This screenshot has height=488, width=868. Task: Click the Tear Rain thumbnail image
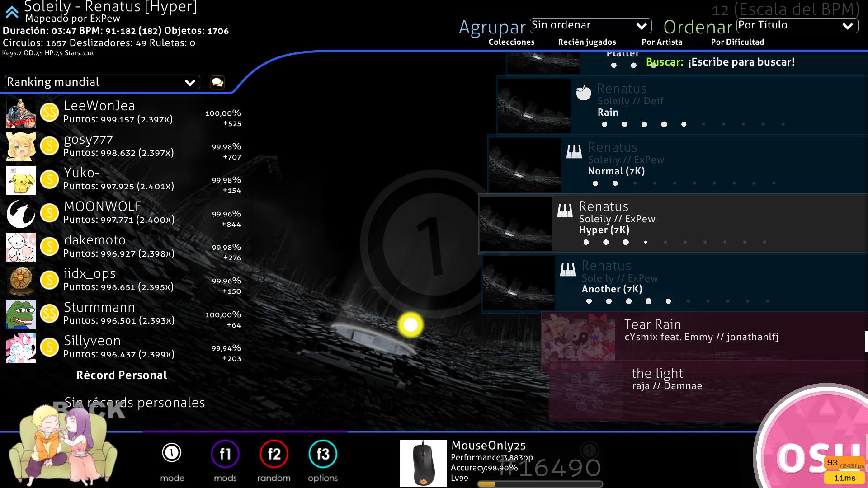point(579,337)
